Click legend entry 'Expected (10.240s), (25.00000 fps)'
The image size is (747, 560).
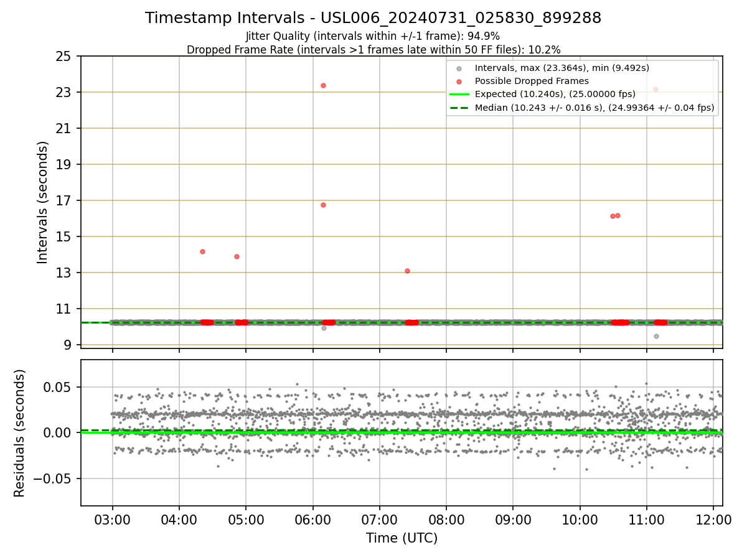click(x=555, y=95)
